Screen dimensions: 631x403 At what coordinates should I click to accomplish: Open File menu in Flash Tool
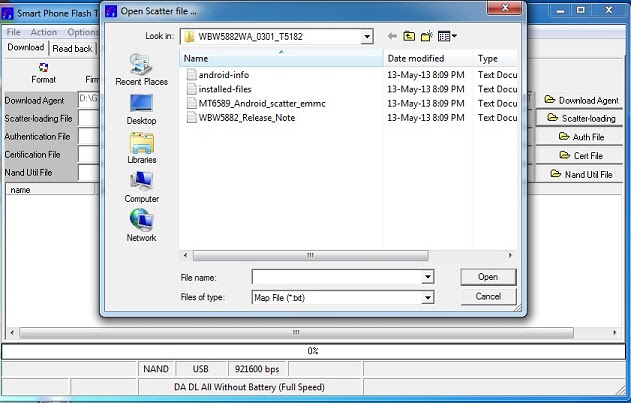click(x=13, y=32)
